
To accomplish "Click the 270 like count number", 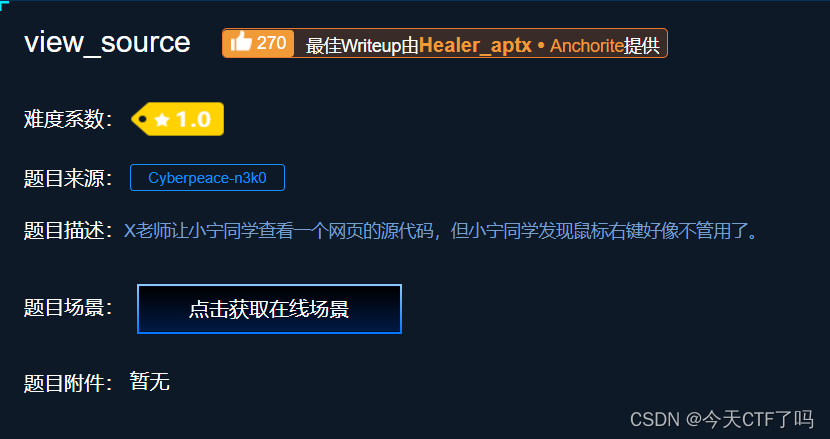I will pos(271,43).
